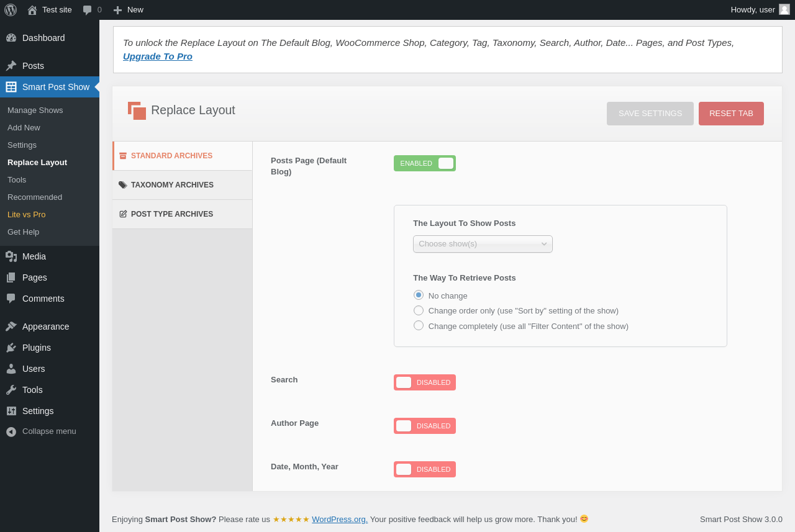Open Replace Layout submenu item
The width and height of the screenshot is (795, 532).
[37, 162]
